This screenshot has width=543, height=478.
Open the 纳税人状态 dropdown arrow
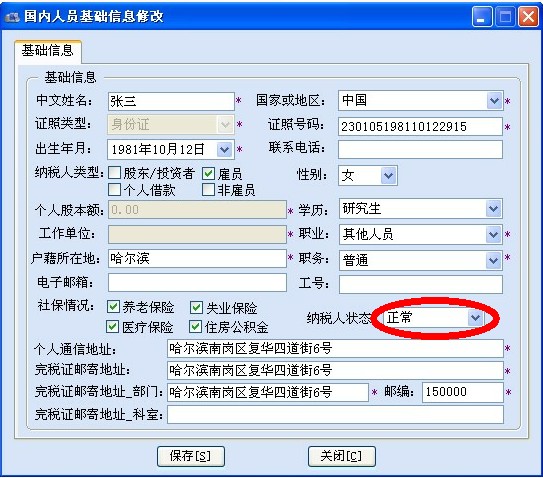point(475,317)
